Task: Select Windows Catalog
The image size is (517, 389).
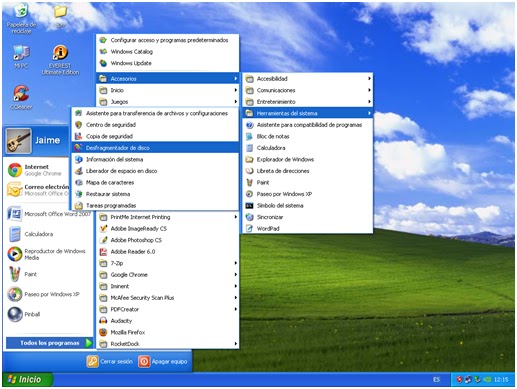Action: [x=167, y=52]
